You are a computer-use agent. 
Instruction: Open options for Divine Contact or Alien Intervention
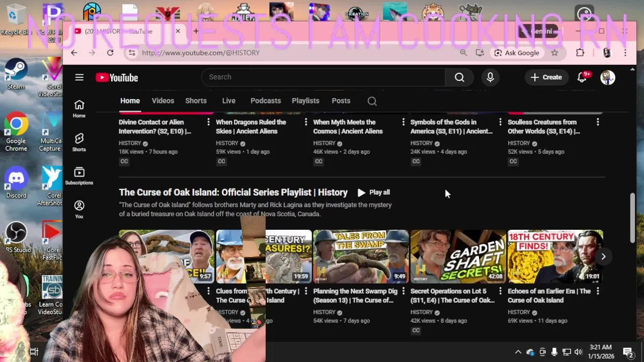pyautogui.click(x=208, y=122)
